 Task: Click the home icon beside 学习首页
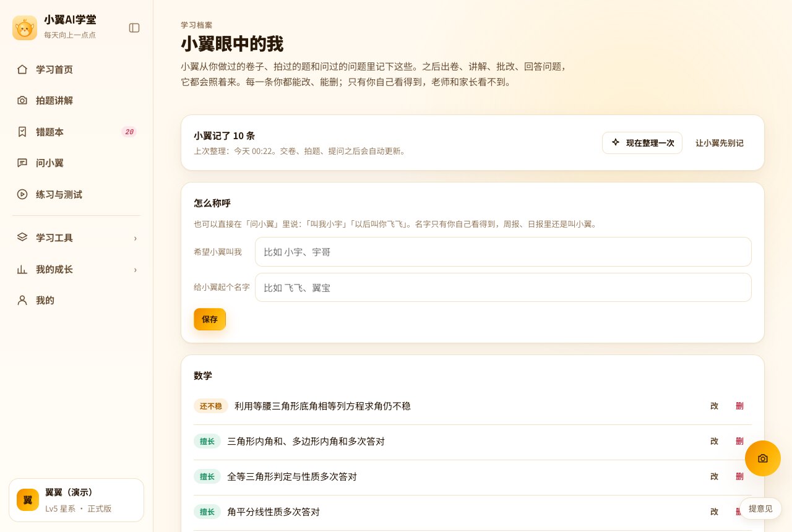(22, 69)
